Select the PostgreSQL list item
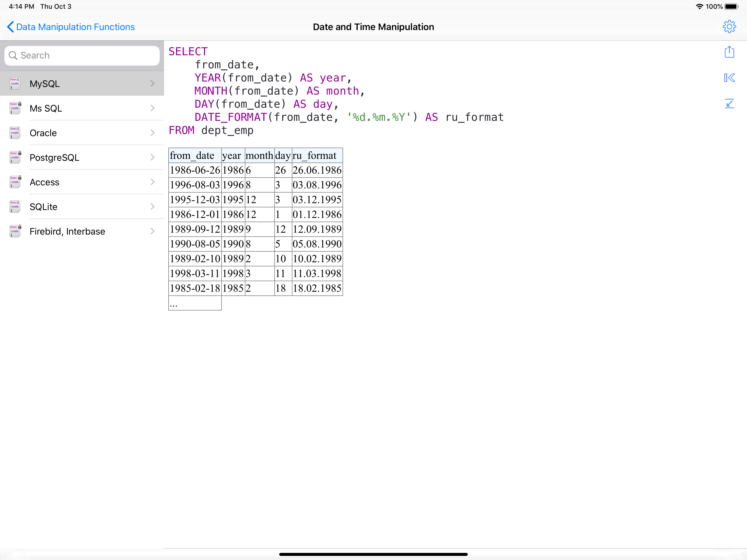Screen dimensions: 747x560 coord(54,157)
